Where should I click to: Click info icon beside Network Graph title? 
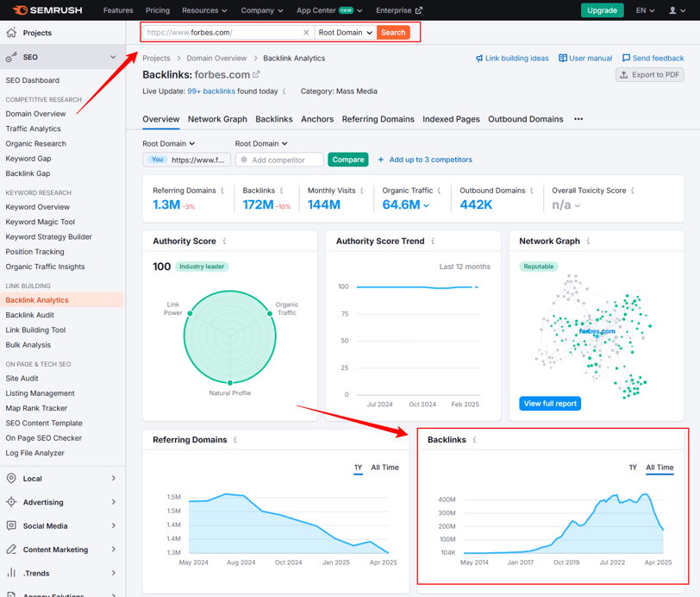pos(588,242)
